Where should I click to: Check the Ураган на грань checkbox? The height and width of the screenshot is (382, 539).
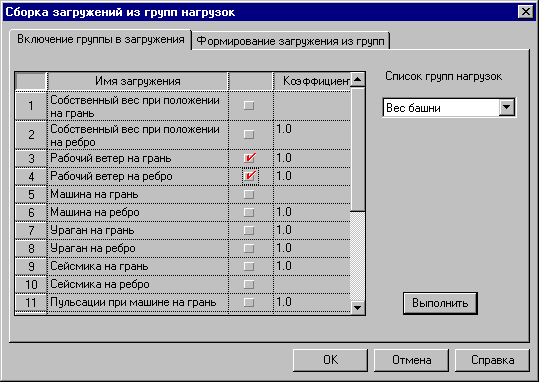point(249,230)
